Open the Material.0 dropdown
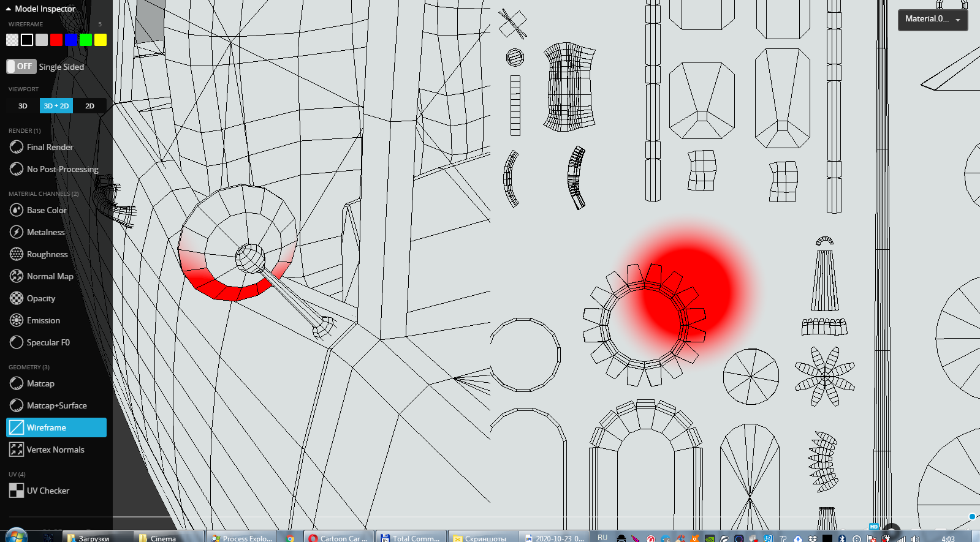The height and width of the screenshot is (542, 980). click(932, 19)
